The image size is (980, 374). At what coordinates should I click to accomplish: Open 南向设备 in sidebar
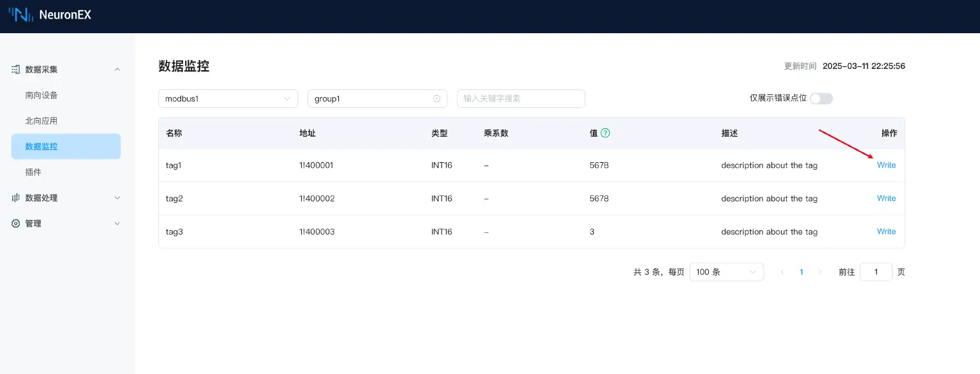click(41, 95)
